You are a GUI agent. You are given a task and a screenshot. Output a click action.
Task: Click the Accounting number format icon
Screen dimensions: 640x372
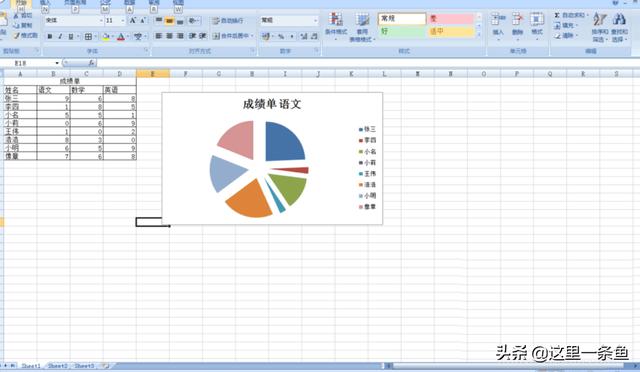point(266,36)
